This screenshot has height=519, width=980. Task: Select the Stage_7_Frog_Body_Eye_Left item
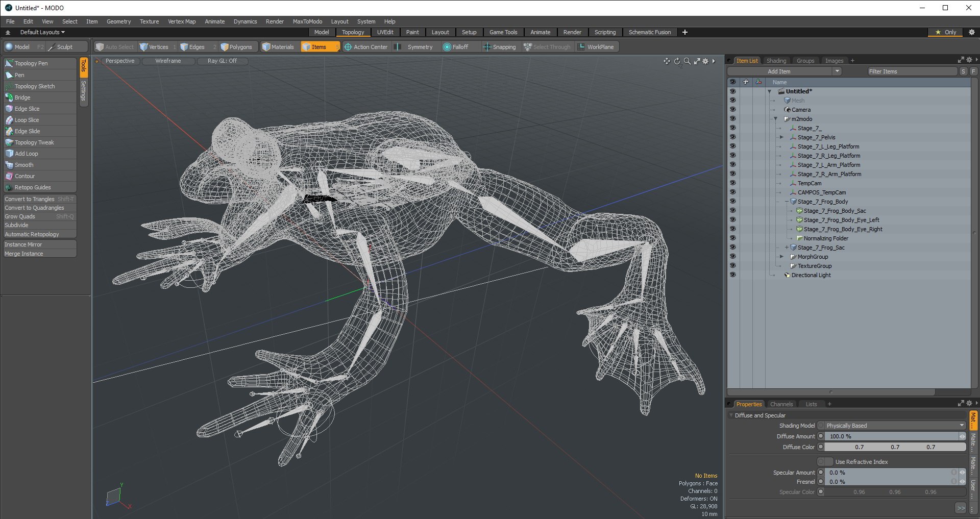coord(841,220)
